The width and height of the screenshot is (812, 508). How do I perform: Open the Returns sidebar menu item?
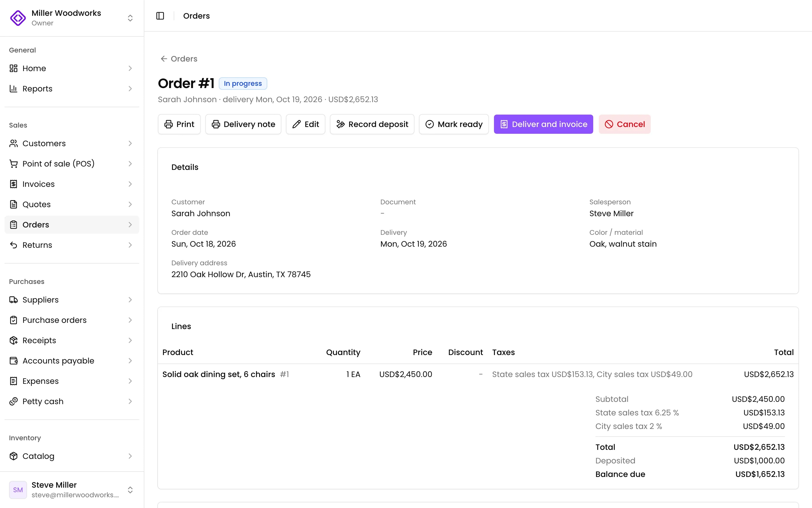pos(72,245)
